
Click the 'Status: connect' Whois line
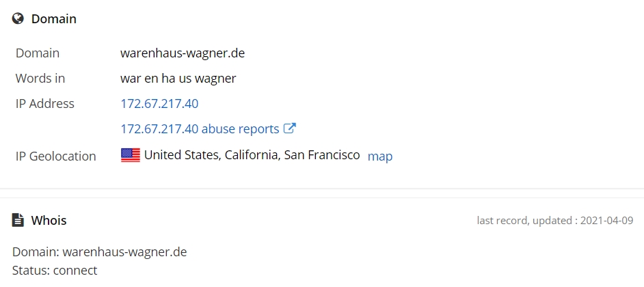point(55,271)
